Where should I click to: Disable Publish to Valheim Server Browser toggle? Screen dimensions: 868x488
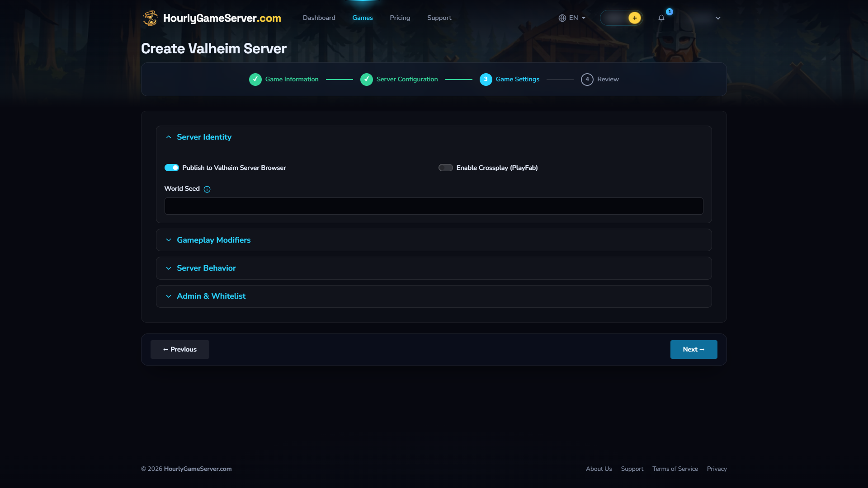pyautogui.click(x=172, y=168)
